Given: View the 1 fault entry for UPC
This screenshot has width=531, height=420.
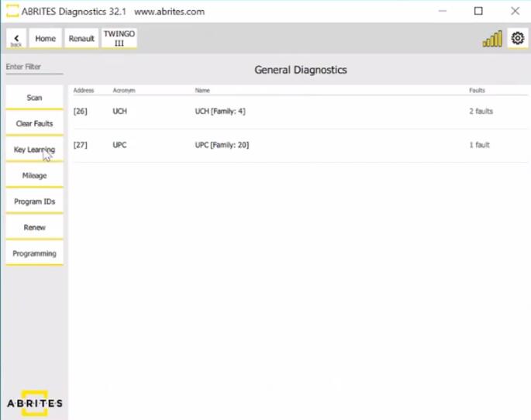Looking at the screenshot, I should pos(479,145).
